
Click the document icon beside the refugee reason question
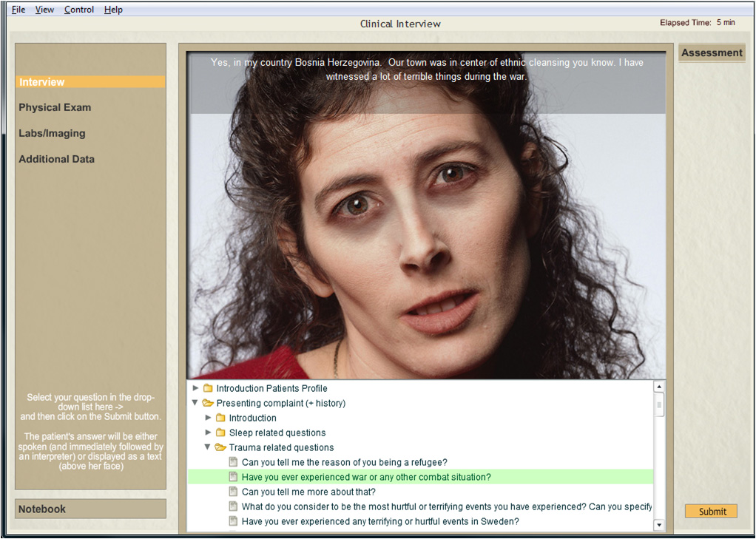(233, 462)
